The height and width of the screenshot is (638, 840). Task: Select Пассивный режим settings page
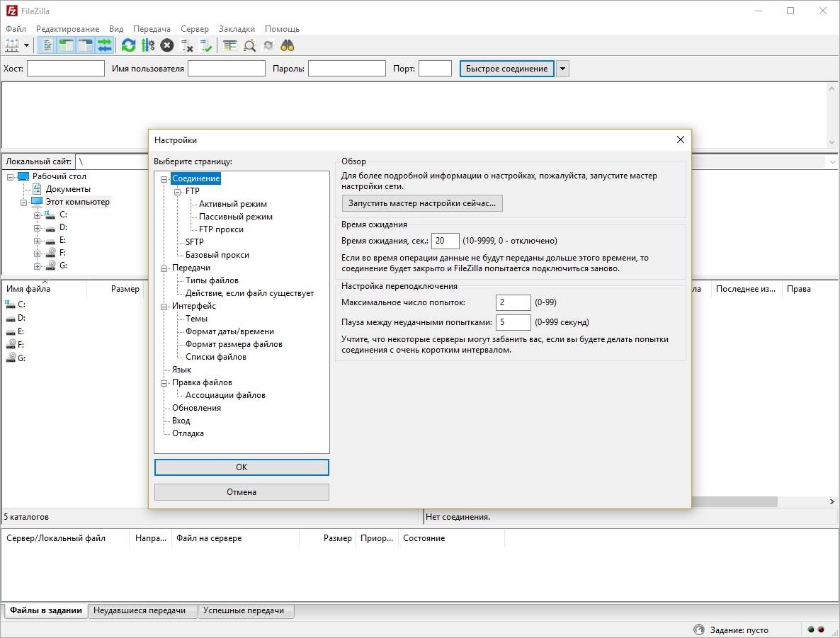(x=236, y=217)
